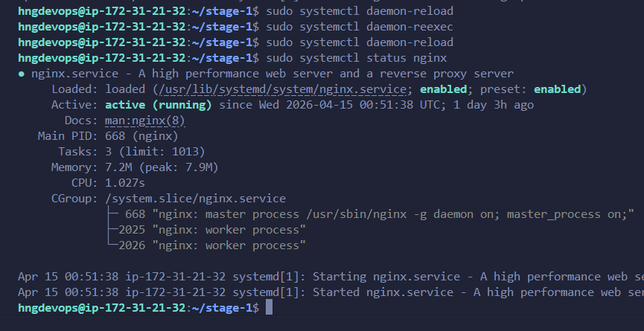The width and height of the screenshot is (644, 331).
Task: Click the Memory 7.2M (peak: 7.9M) value
Action: 162,167
